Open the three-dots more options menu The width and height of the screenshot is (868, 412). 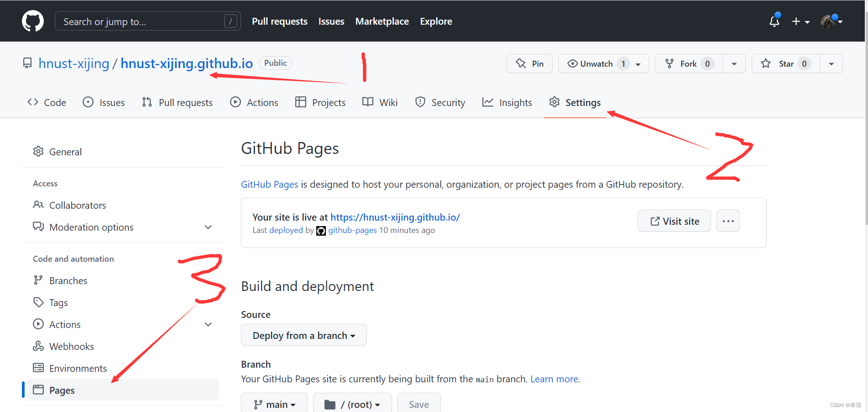point(728,221)
